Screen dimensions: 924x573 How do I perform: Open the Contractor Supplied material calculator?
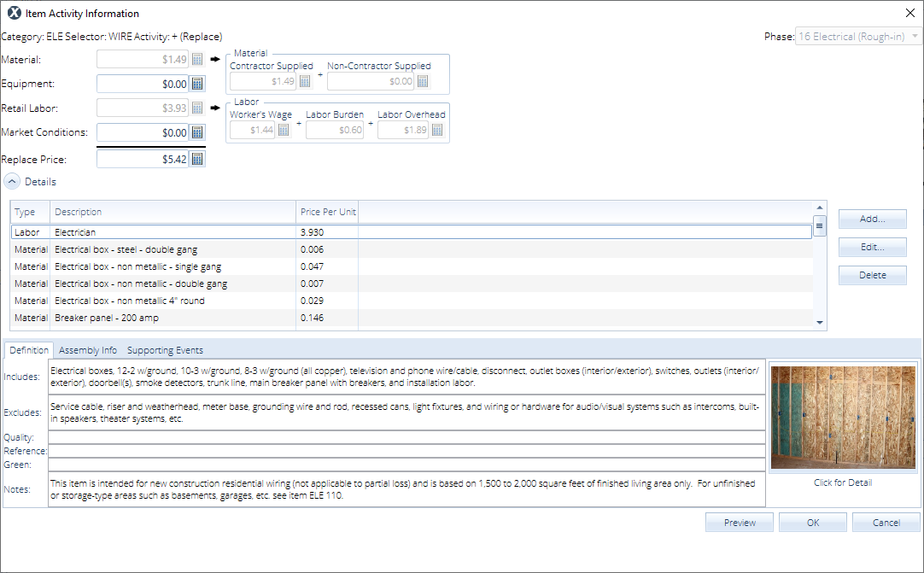coord(305,80)
